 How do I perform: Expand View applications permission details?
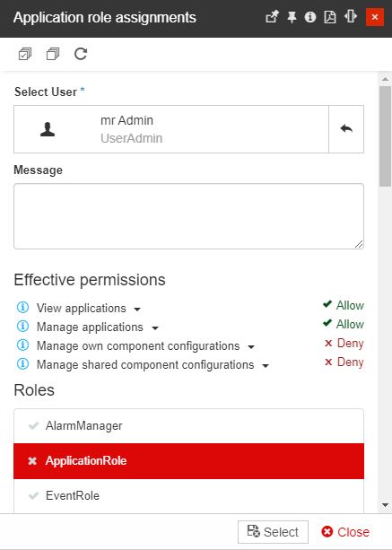pos(137,310)
